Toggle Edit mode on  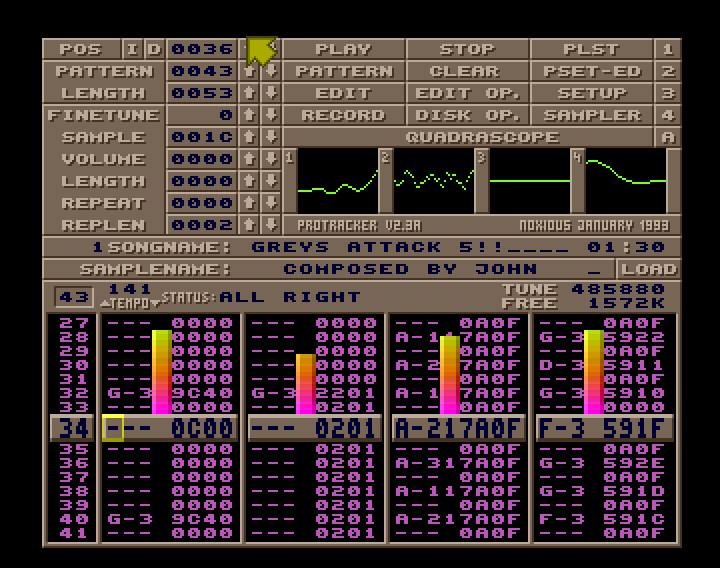(x=343, y=93)
